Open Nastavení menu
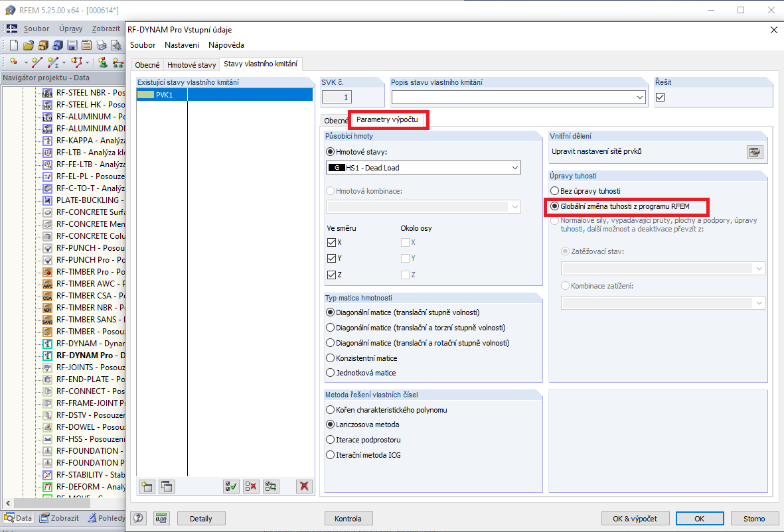Image resolution: width=784 pixels, height=532 pixels. [x=181, y=45]
